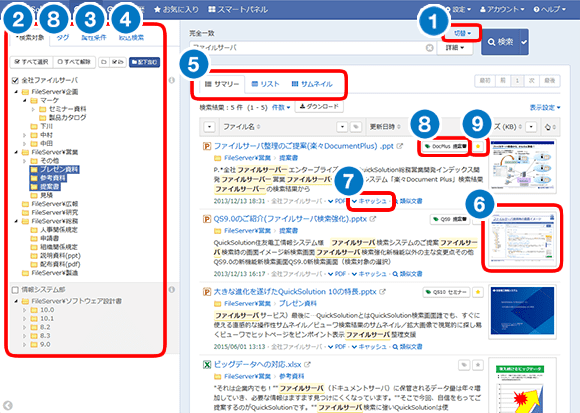Click the info icon next to 情報システム部

point(172,290)
